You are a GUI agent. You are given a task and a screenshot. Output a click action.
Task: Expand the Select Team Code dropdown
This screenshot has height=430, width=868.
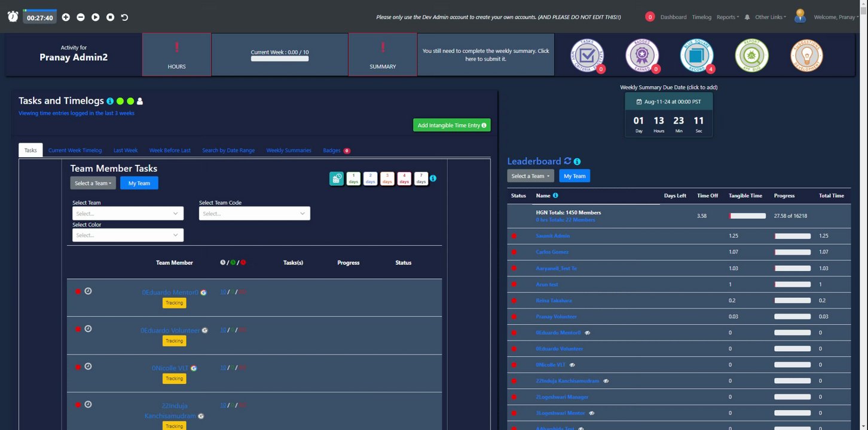point(255,213)
